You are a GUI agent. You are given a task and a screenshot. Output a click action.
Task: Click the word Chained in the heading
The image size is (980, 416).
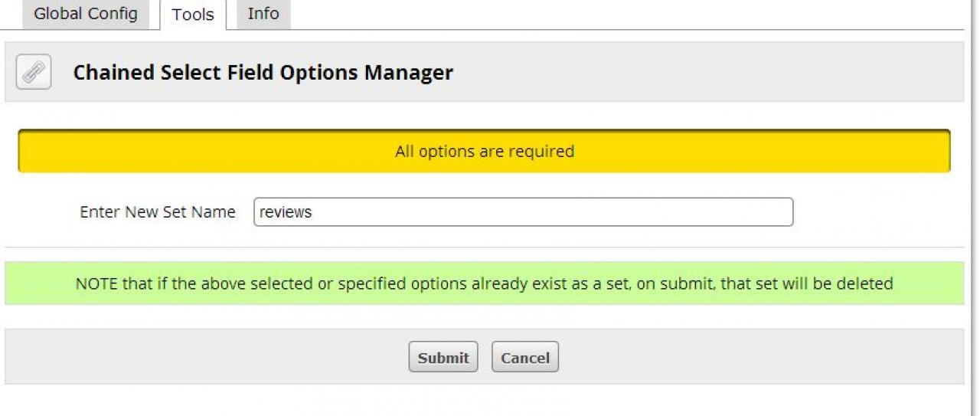[x=113, y=73]
